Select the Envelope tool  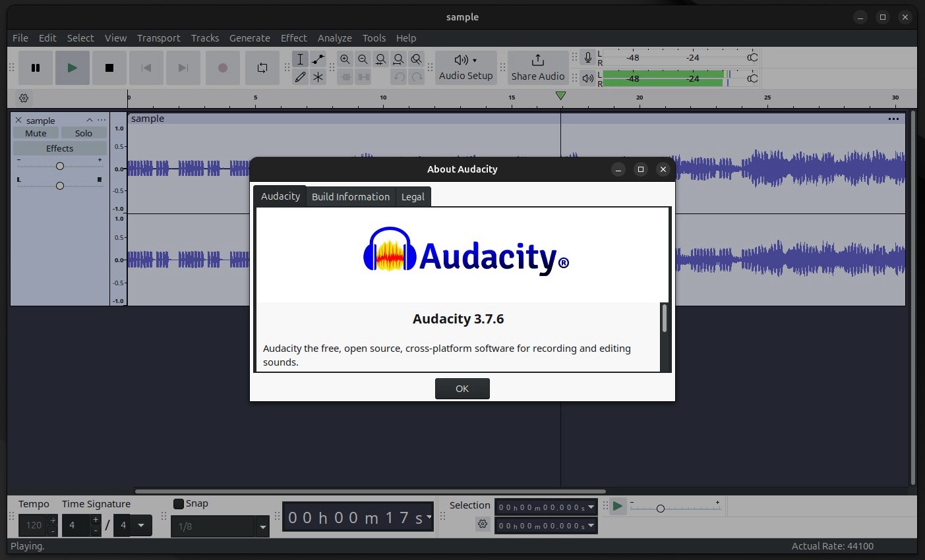pyautogui.click(x=318, y=59)
